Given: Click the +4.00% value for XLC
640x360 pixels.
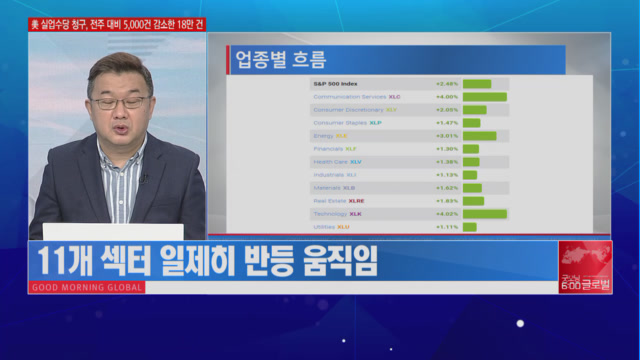Looking at the screenshot, I should point(447,97).
